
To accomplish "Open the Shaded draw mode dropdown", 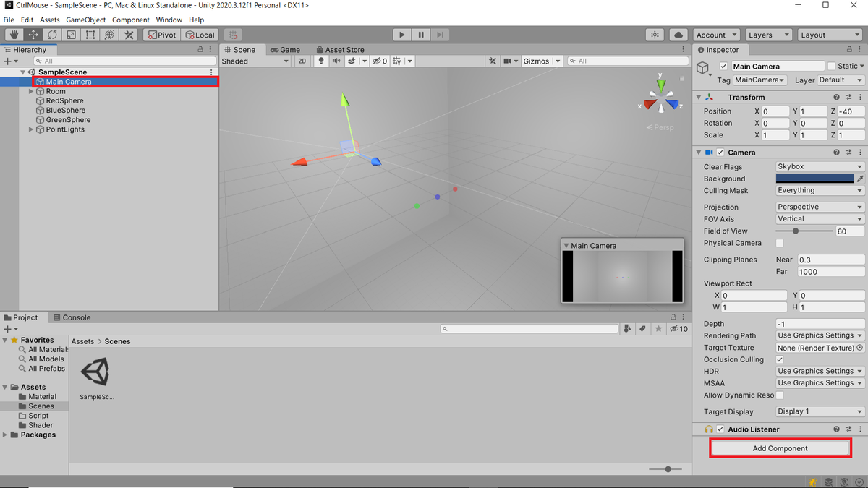I will (x=255, y=61).
